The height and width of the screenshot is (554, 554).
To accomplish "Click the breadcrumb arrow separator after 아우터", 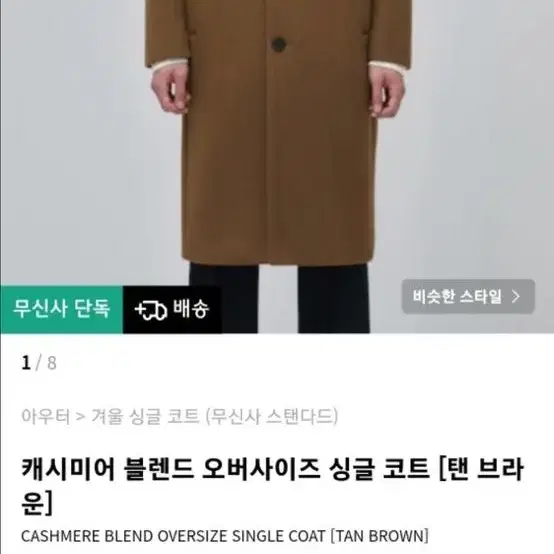I will [x=81, y=417].
